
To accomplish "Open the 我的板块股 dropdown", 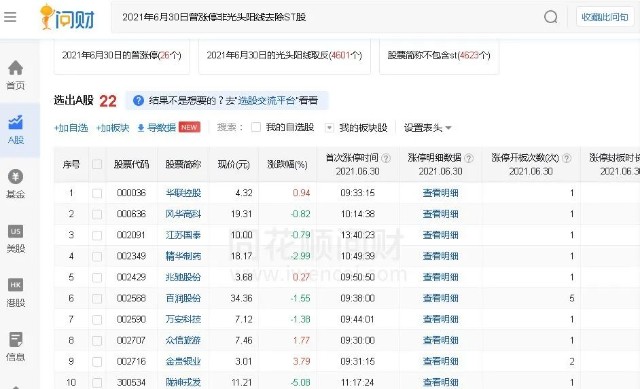I will (329, 128).
